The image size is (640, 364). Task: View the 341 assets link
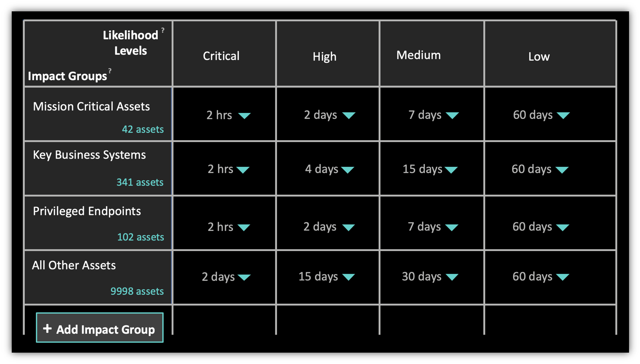point(140,182)
